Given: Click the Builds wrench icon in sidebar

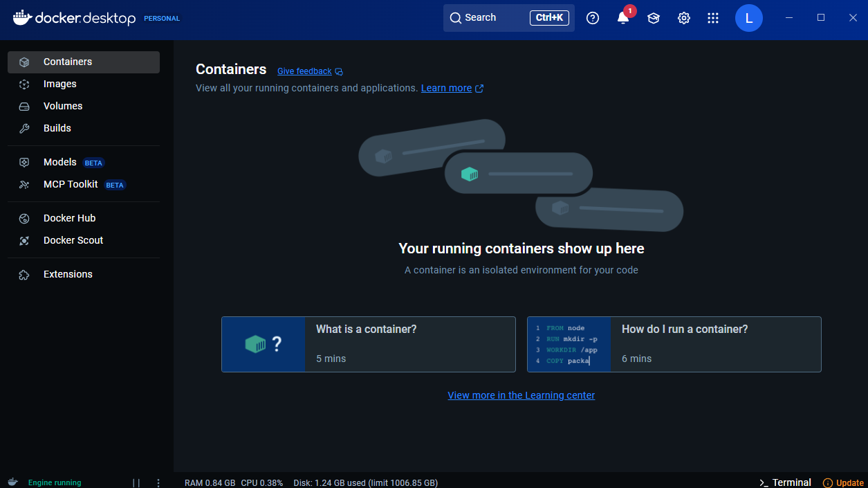Looking at the screenshot, I should pyautogui.click(x=24, y=129).
